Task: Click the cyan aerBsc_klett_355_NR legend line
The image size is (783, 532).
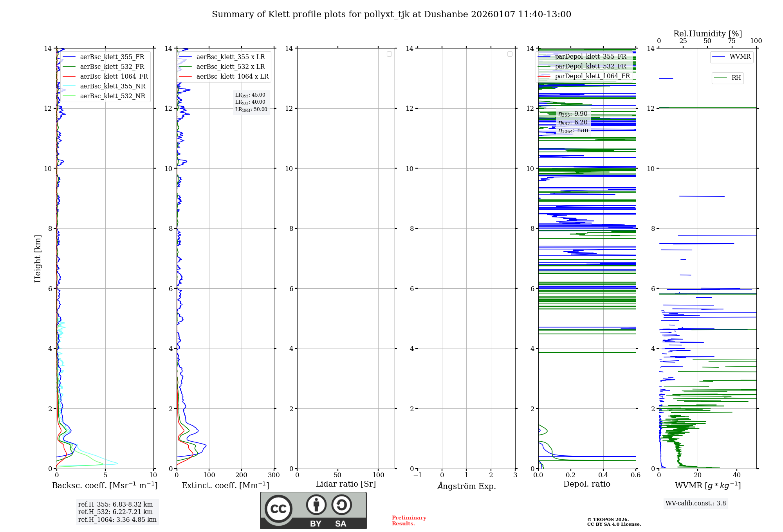Action: [x=69, y=86]
